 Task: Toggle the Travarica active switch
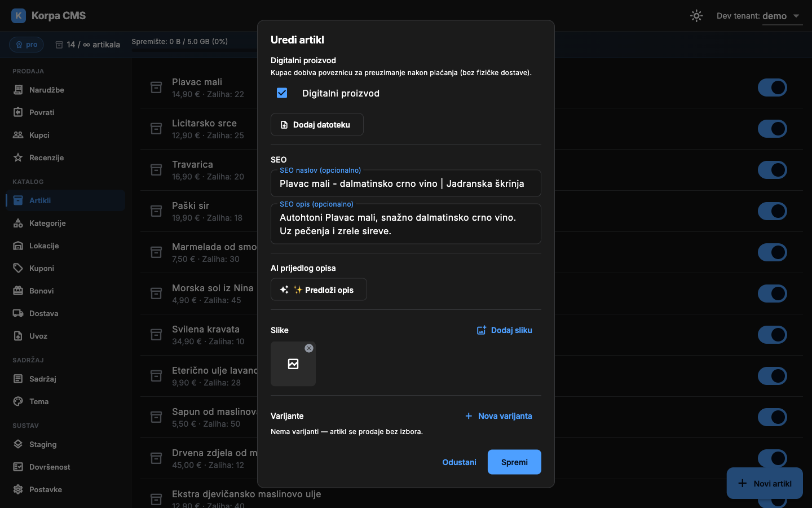coord(773,170)
